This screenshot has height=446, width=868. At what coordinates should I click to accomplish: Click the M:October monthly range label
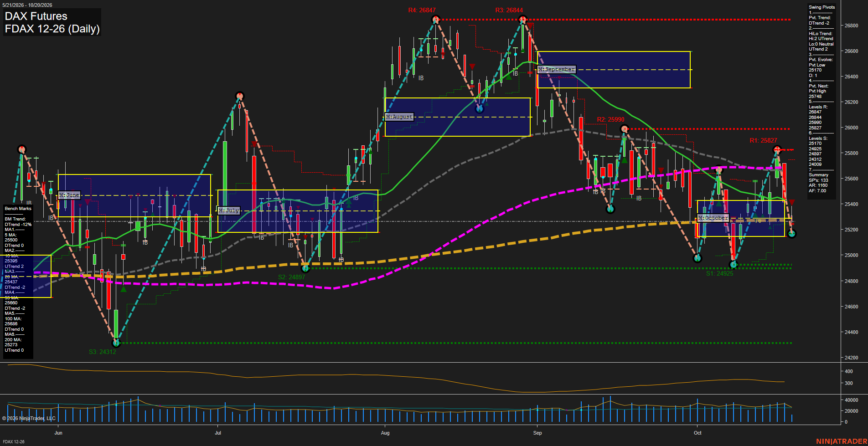(x=713, y=218)
